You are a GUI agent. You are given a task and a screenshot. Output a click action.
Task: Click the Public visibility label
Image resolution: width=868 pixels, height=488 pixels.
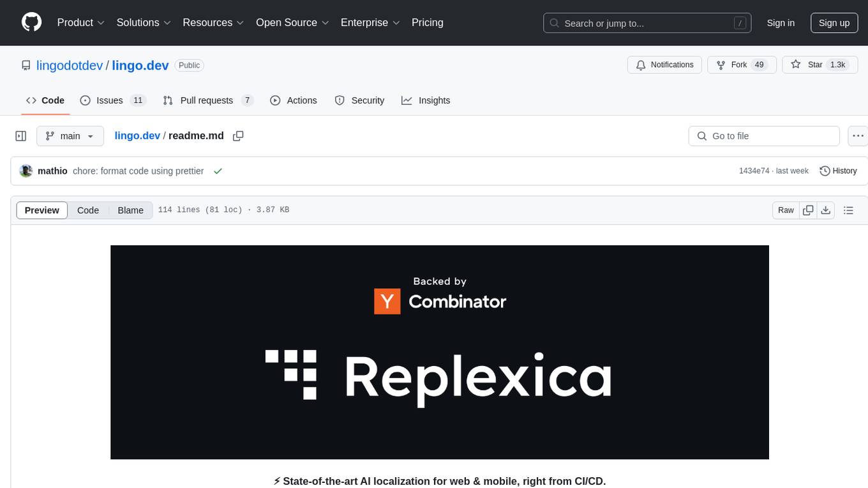point(190,65)
